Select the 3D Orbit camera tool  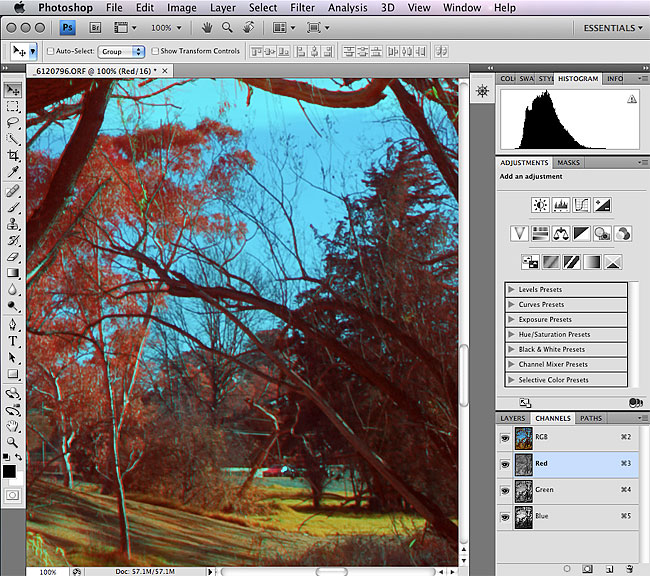[13, 410]
